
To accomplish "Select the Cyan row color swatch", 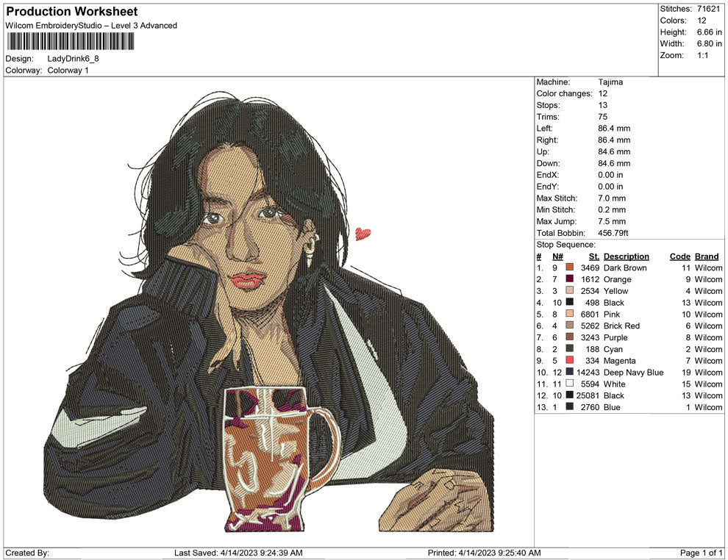I will pos(570,348).
